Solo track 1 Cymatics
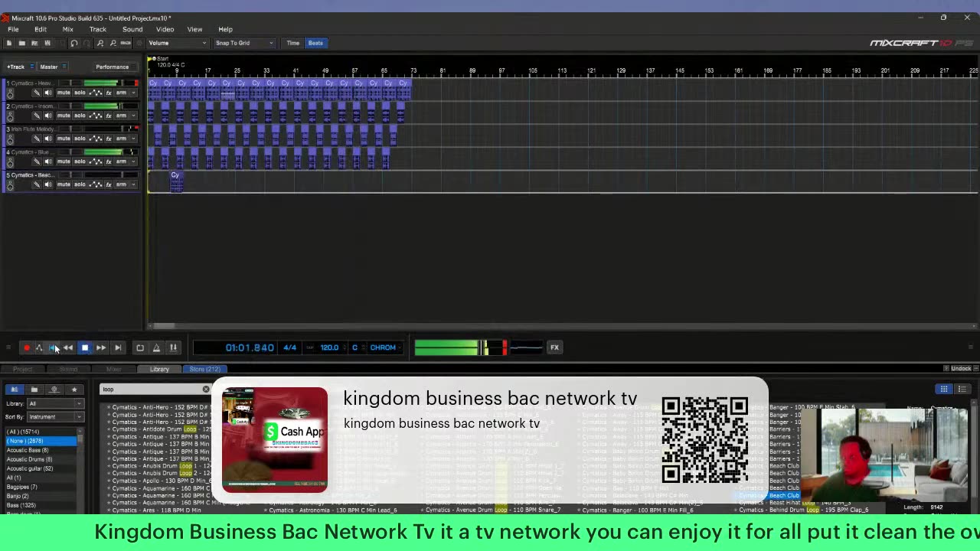The width and height of the screenshot is (980, 551). tap(80, 93)
